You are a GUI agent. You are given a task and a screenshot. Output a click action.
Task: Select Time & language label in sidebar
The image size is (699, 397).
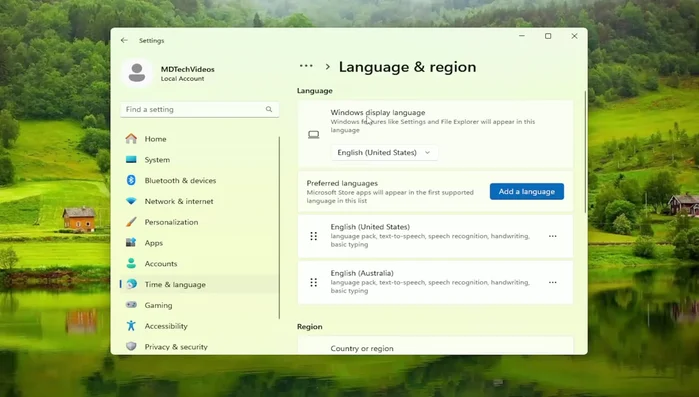(x=175, y=284)
